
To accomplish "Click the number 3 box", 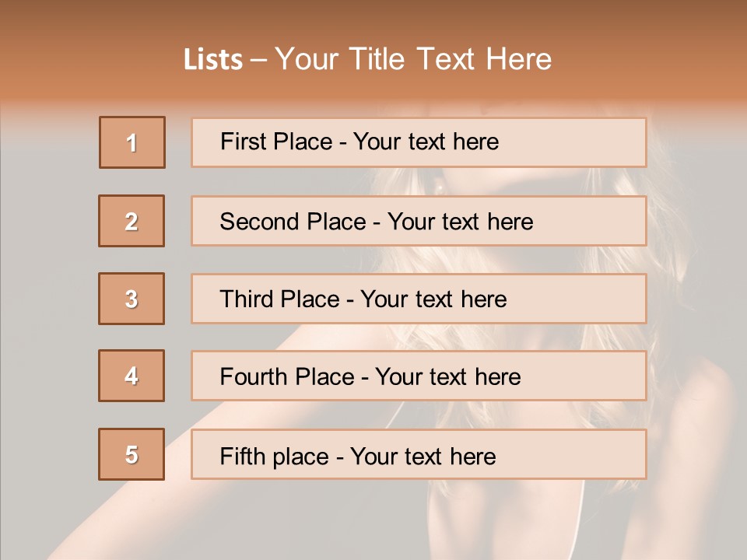I will click(x=132, y=299).
